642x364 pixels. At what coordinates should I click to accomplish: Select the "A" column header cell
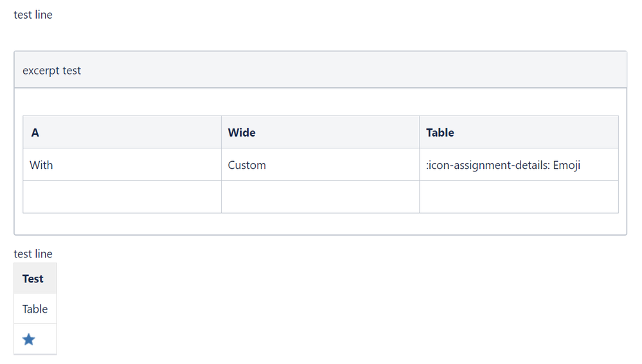tap(122, 132)
